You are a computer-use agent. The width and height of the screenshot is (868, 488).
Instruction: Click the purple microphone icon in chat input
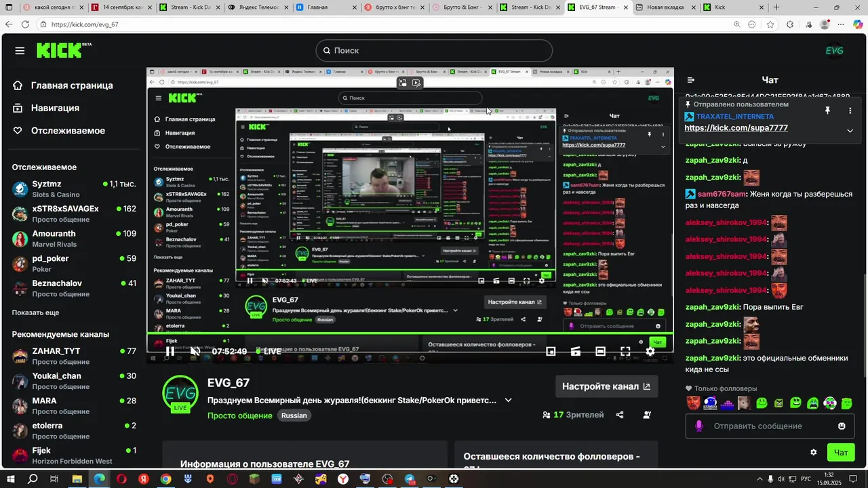click(x=698, y=426)
